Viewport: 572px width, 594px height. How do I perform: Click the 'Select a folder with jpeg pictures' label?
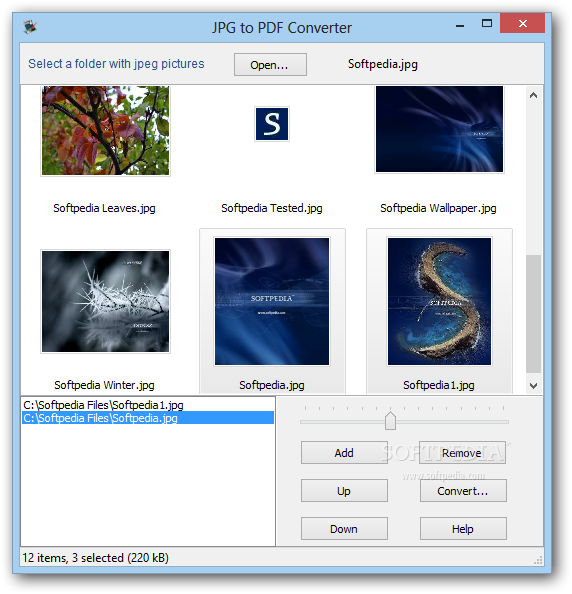[116, 64]
